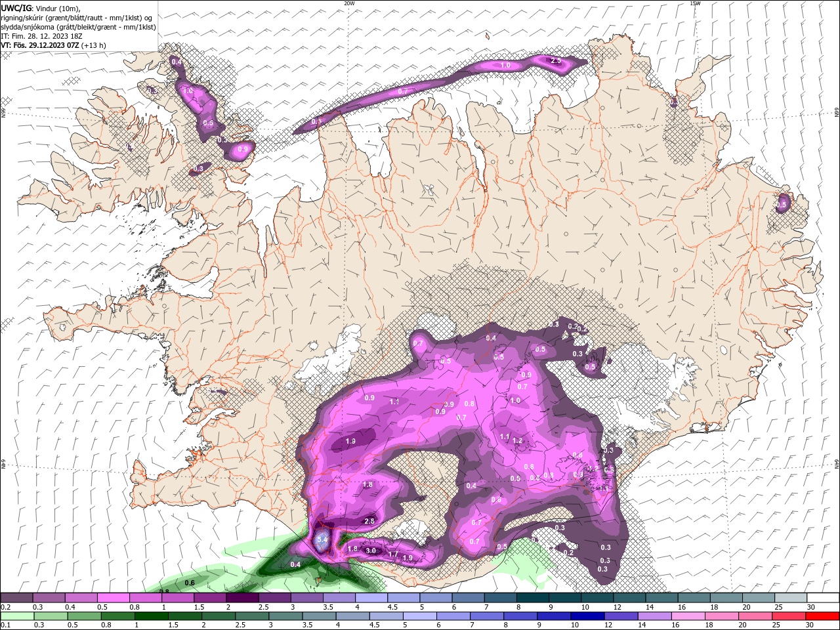Screen dimensions: 840x630
Task: Click the header line 'UWC/IG: Vindur (10m),'
Action: 40,8
